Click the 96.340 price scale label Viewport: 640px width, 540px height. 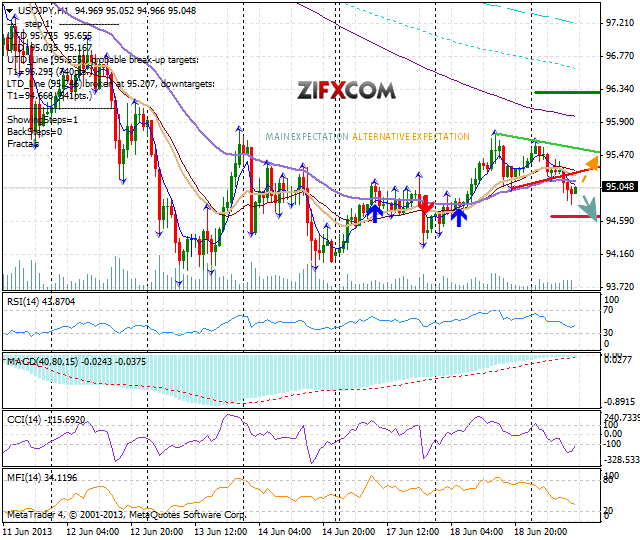point(620,89)
